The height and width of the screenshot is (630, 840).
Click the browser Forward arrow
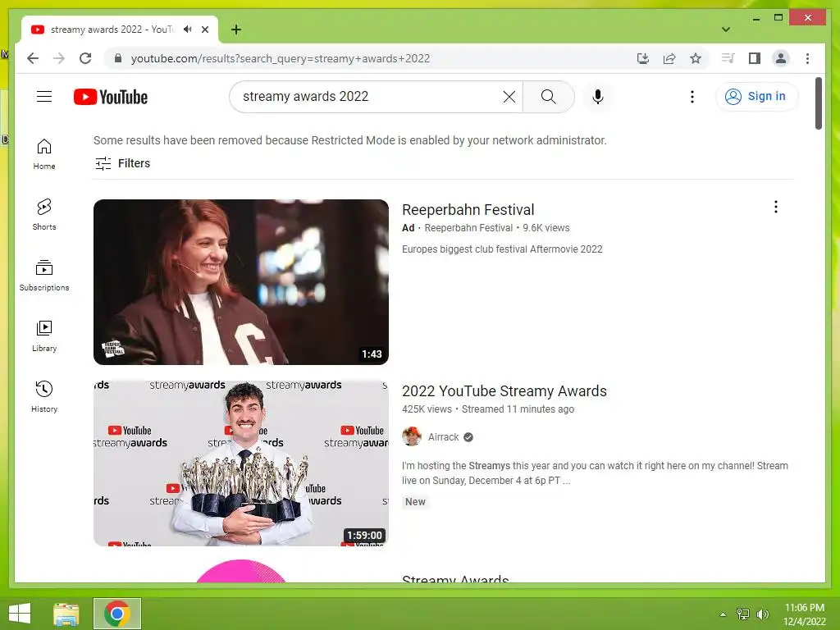[59, 58]
